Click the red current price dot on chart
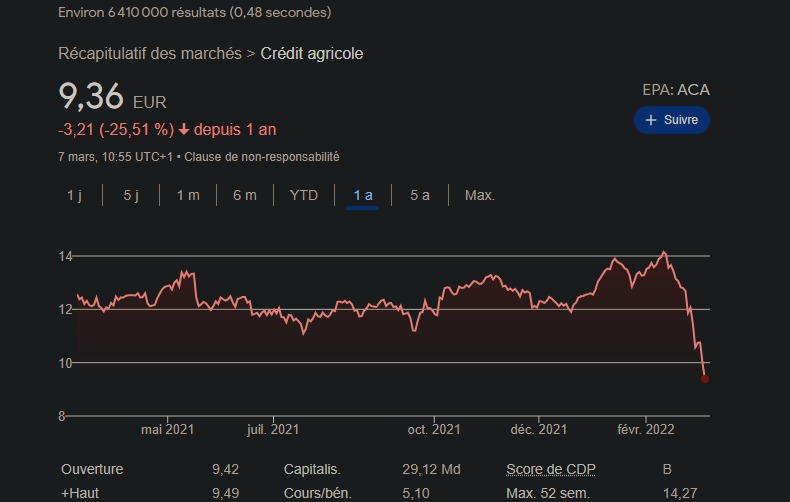Image resolution: width=790 pixels, height=502 pixels. click(705, 379)
